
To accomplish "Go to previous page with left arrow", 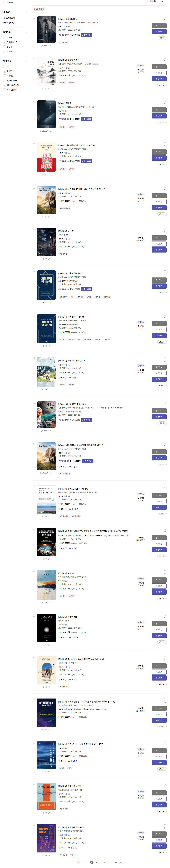I will 79,862.
